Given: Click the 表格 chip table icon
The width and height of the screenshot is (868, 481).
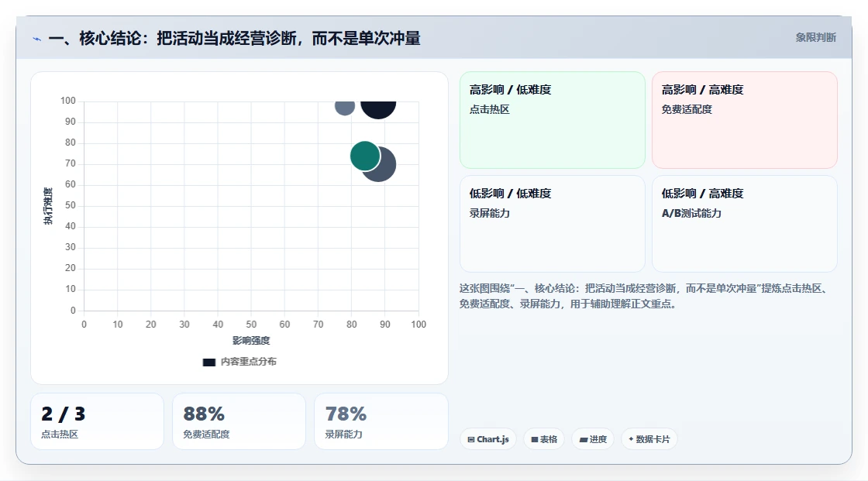Looking at the screenshot, I should [x=535, y=439].
